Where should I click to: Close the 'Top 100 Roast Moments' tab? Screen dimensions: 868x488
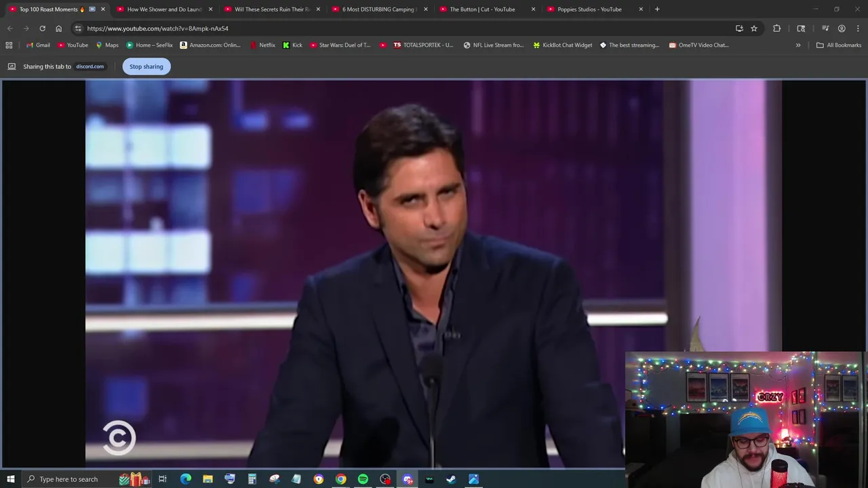coord(102,9)
